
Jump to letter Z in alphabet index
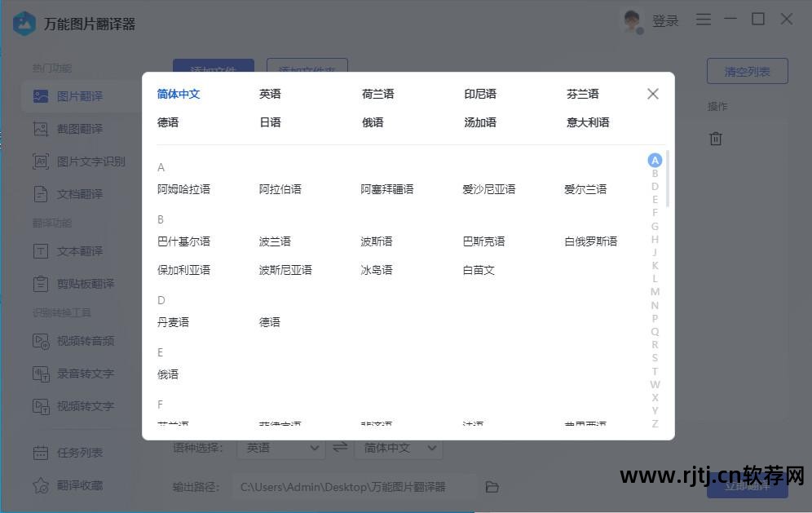point(655,424)
